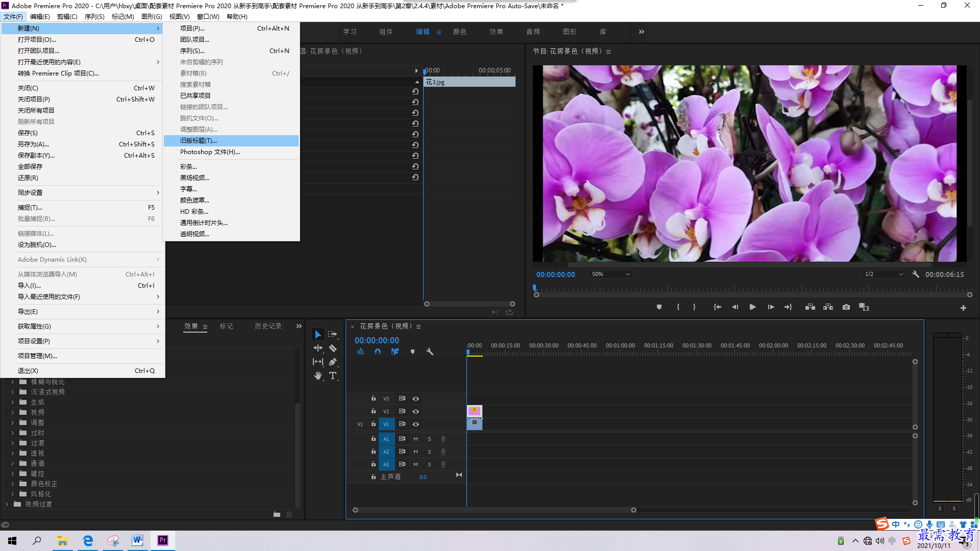Click the Comparison View button
This screenshot has height=551, width=980.
pyautogui.click(x=864, y=307)
